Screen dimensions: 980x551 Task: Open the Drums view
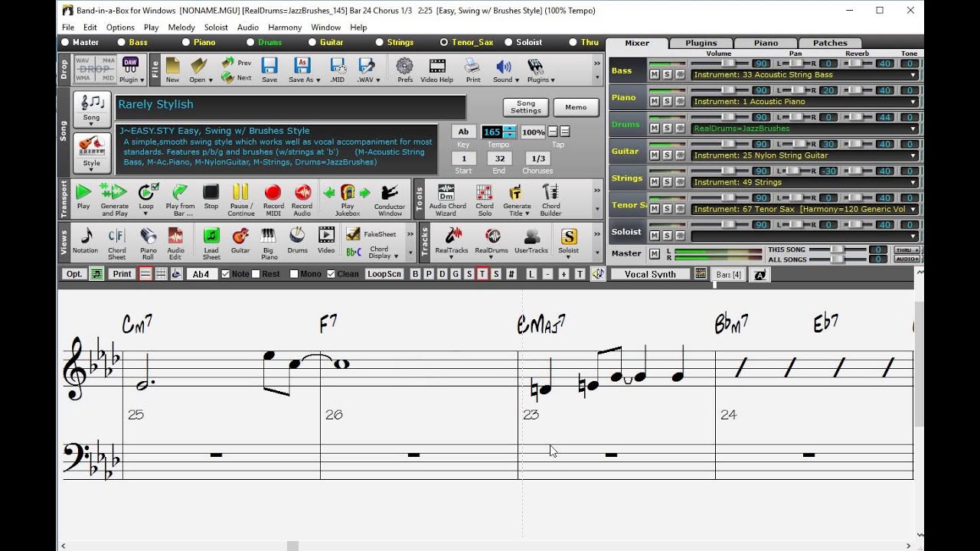tap(298, 240)
